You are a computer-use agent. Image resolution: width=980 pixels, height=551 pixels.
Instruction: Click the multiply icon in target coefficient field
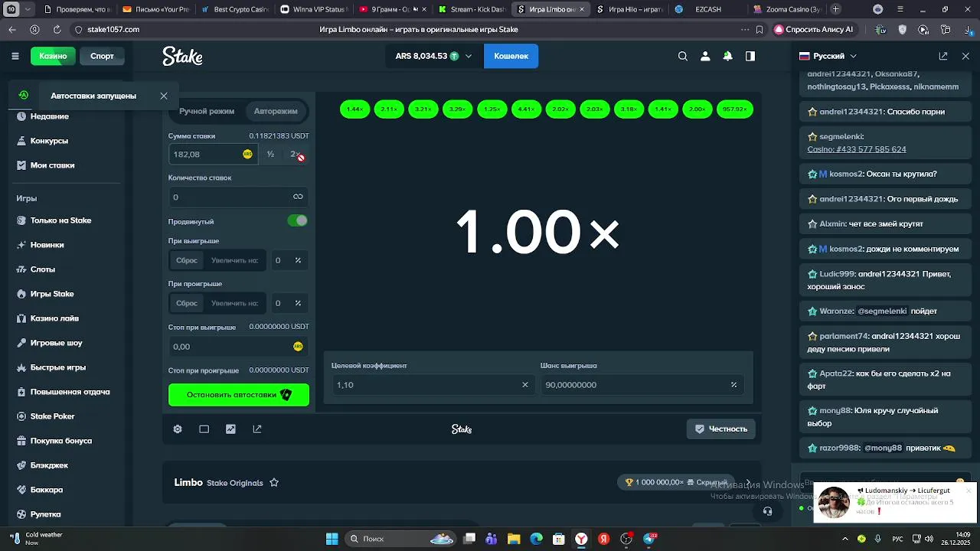pos(524,385)
